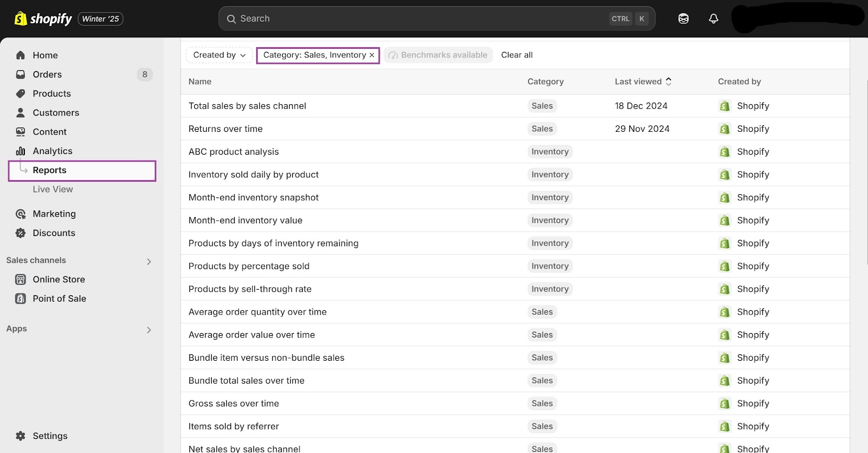Remove the Category filter with X
The height and width of the screenshot is (453, 868).
(x=372, y=55)
